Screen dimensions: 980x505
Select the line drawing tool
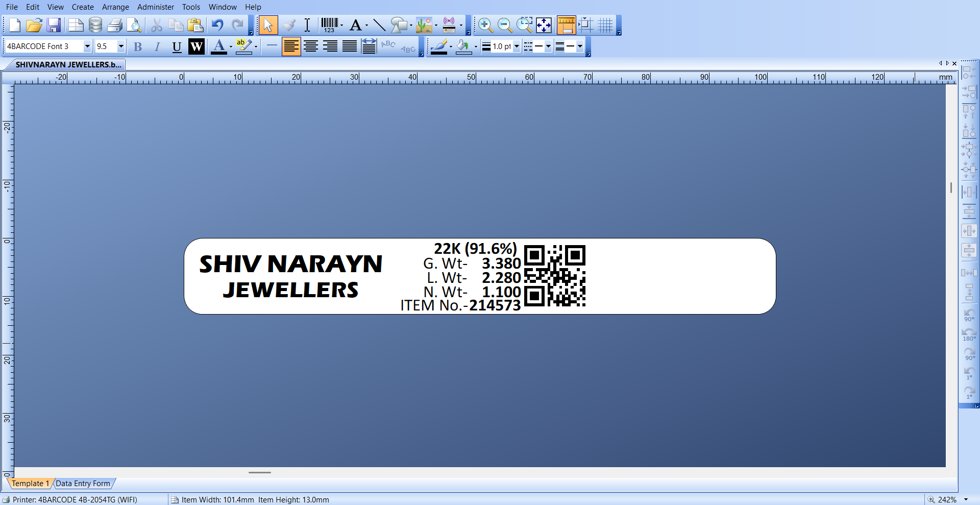[379, 25]
